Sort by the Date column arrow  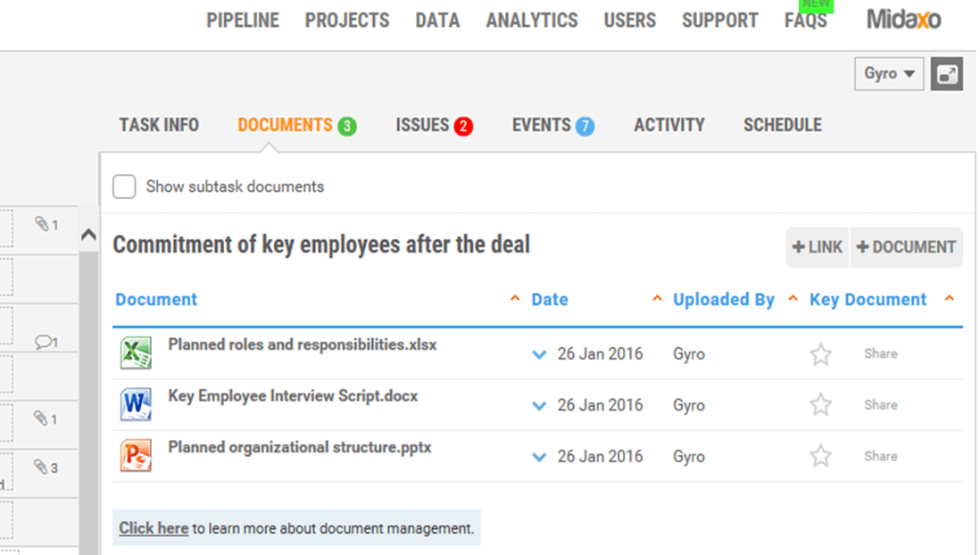(657, 298)
